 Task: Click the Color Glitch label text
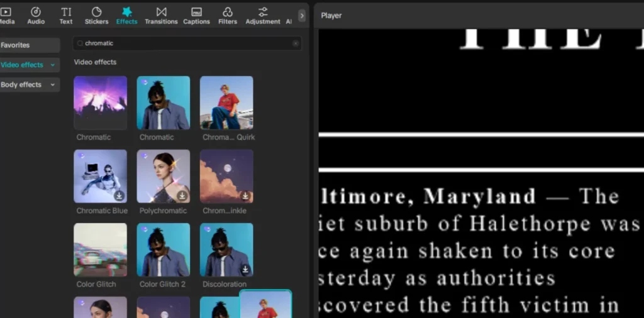[96, 284]
